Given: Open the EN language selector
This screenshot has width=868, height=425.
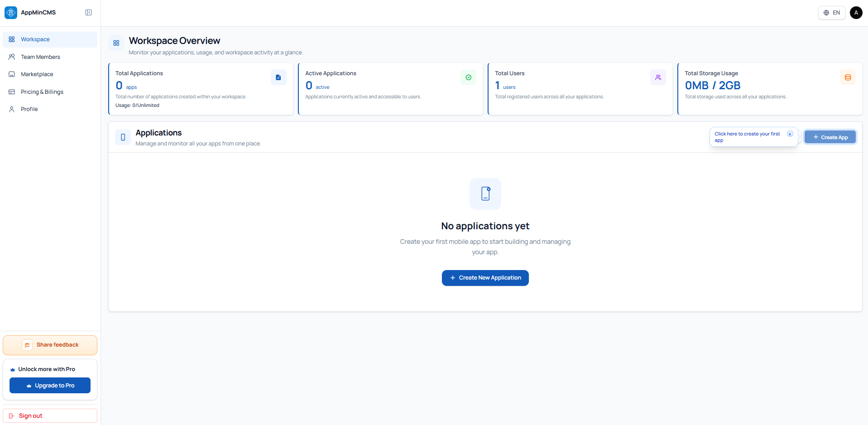Looking at the screenshot, I should coord(832,13).
